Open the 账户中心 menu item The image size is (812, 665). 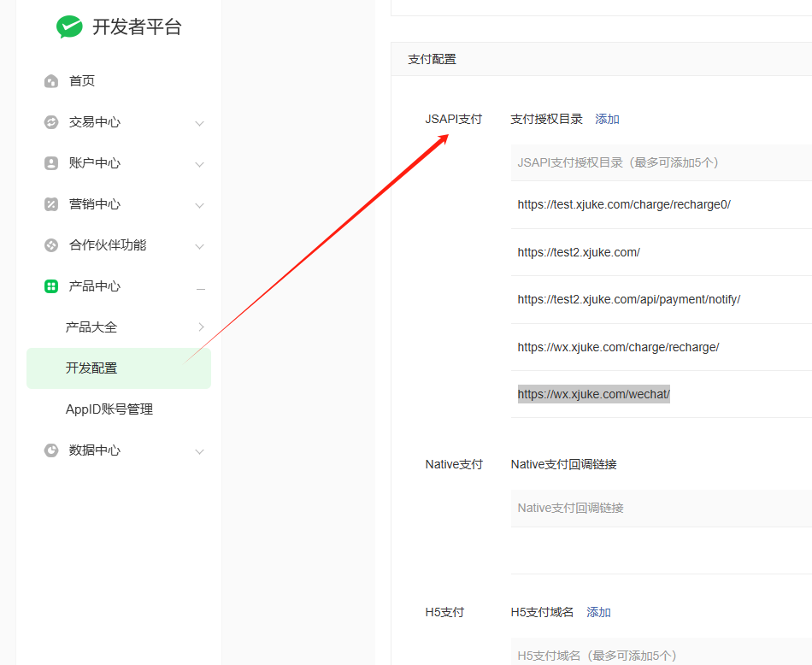(95, 163)
